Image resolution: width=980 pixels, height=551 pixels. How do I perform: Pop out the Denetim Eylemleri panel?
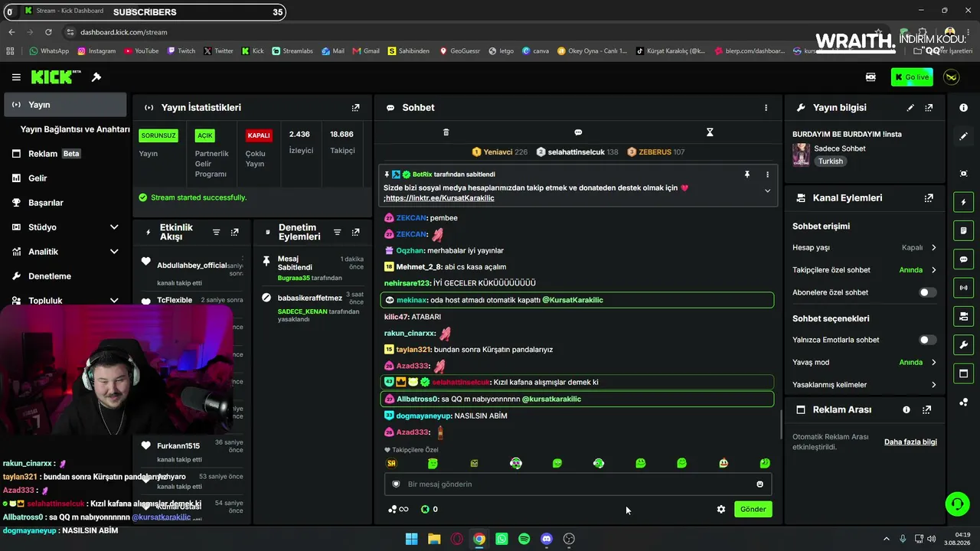tap(355, 233)
